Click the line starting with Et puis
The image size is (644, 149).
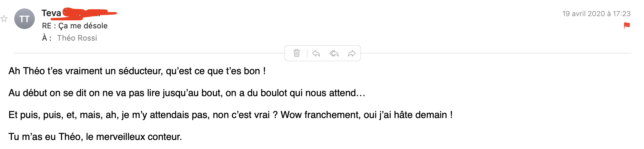pyautogui.click(x=230, y=115)
